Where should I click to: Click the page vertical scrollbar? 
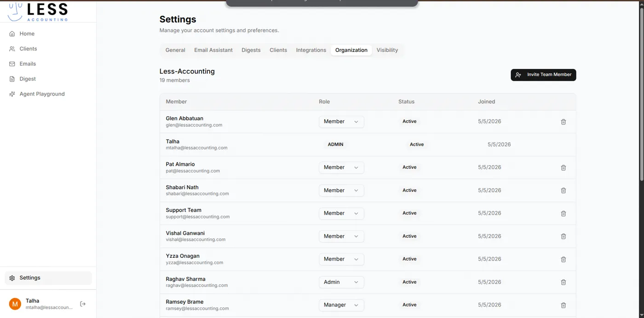pos(641,95)
